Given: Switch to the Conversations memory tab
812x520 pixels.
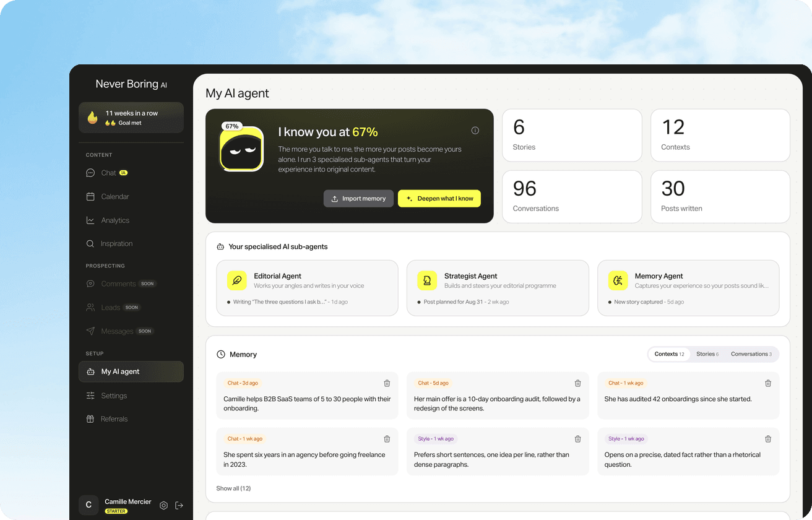Looking at the screenshot, I should click(751, 354).
